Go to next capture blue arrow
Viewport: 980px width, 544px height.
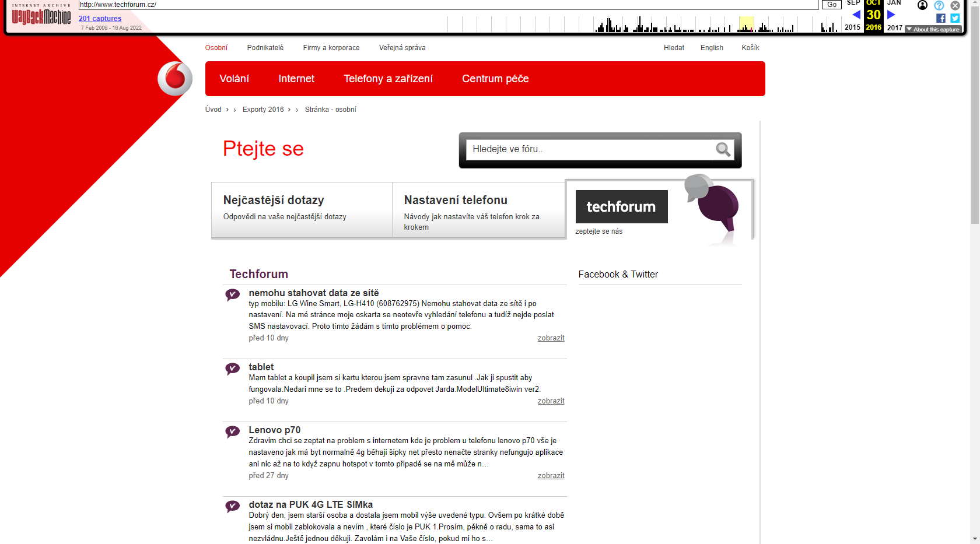(891, 15)
